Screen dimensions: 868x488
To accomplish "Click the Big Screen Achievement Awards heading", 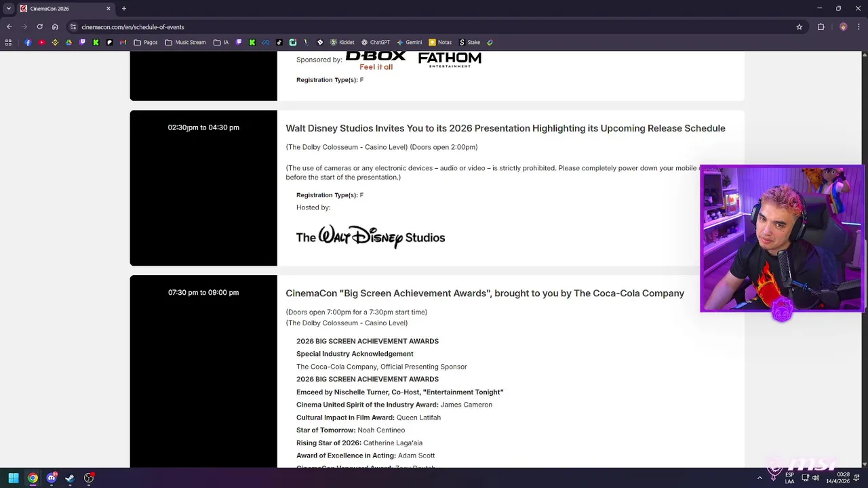I will tap(485, 293).
